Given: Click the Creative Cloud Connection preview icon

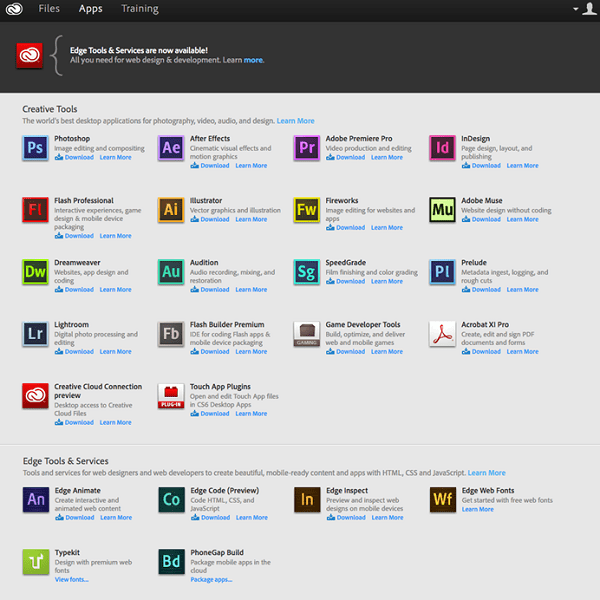Looking at the screenshot, I should tap(35, 396).
